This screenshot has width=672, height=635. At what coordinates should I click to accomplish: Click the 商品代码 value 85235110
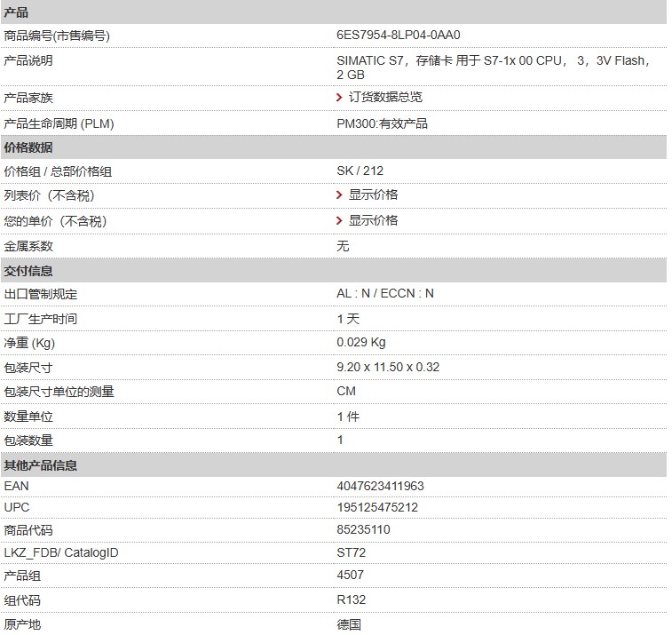[x=363, y=529]
